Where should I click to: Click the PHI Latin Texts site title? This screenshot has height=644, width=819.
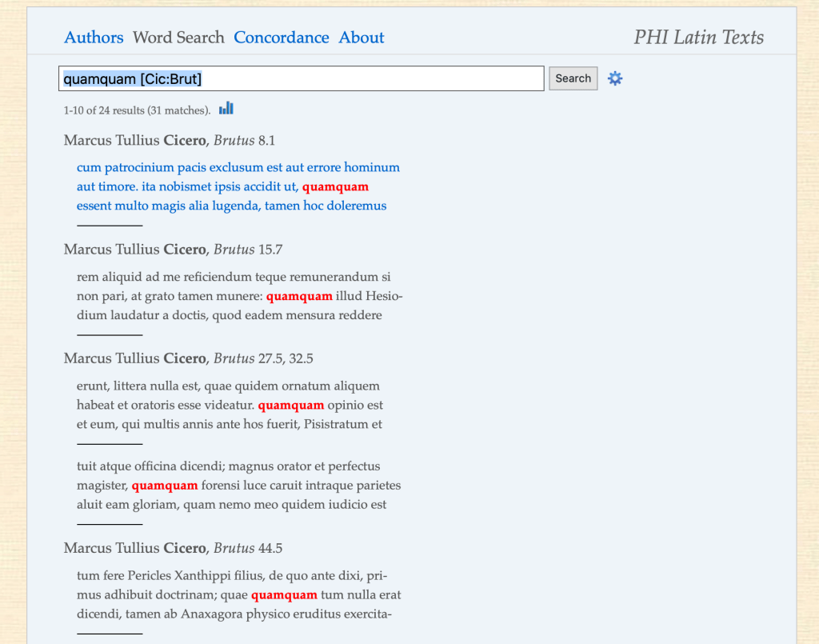(x=698, y=38)
